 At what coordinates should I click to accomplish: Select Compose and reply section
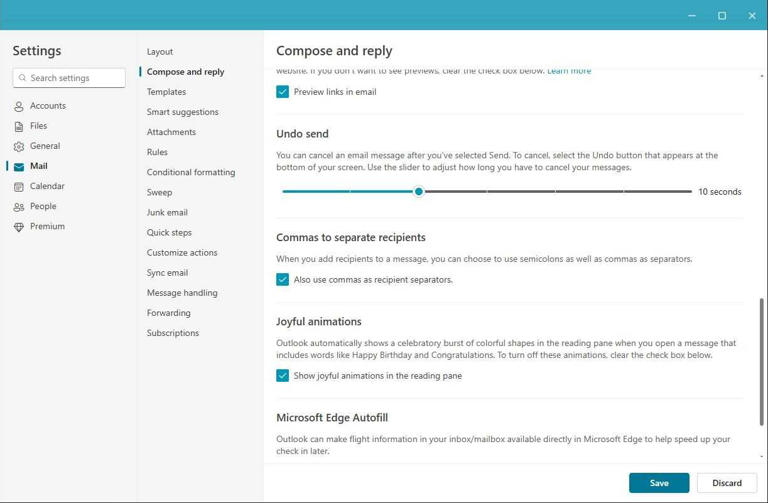click(x=185, y=72)
